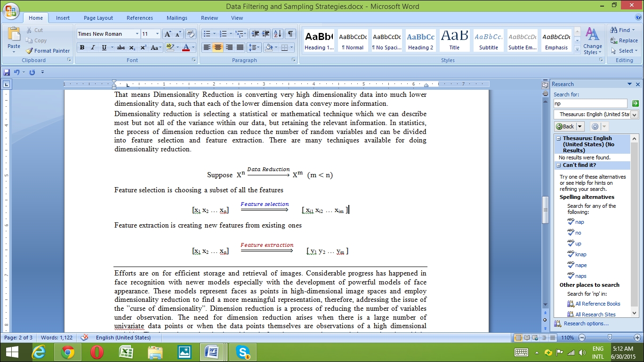Switch to the Review ribbon tab
This screenshot has width=644, height=362.
209,18
